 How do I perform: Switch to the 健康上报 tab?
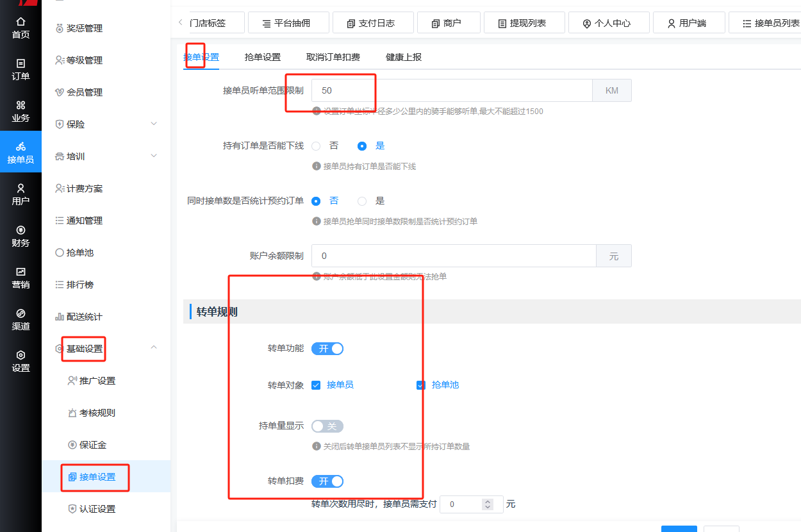coord(404,57)
